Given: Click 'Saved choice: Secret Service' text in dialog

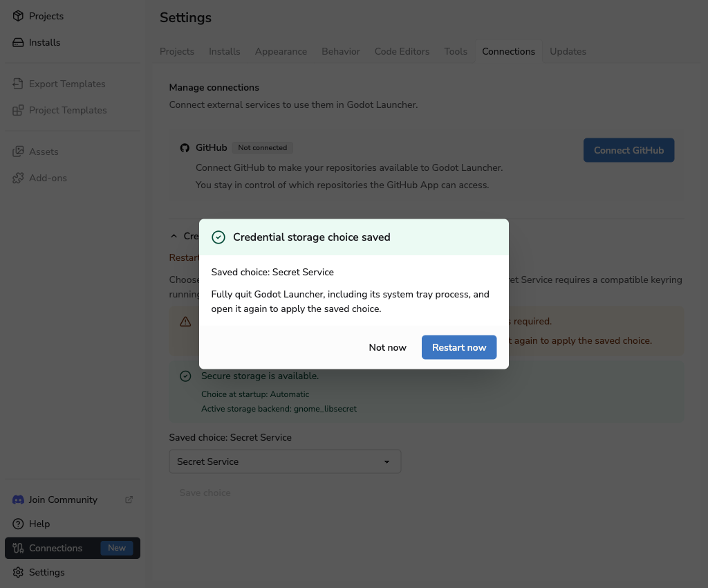Looking at the screenshot, I should click(x=272, y=272).
